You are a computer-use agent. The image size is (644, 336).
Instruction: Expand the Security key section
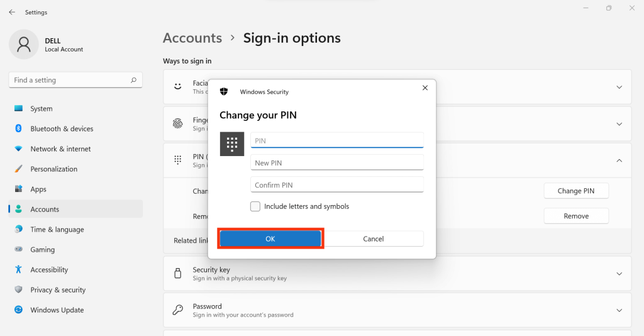click(619, 274)
